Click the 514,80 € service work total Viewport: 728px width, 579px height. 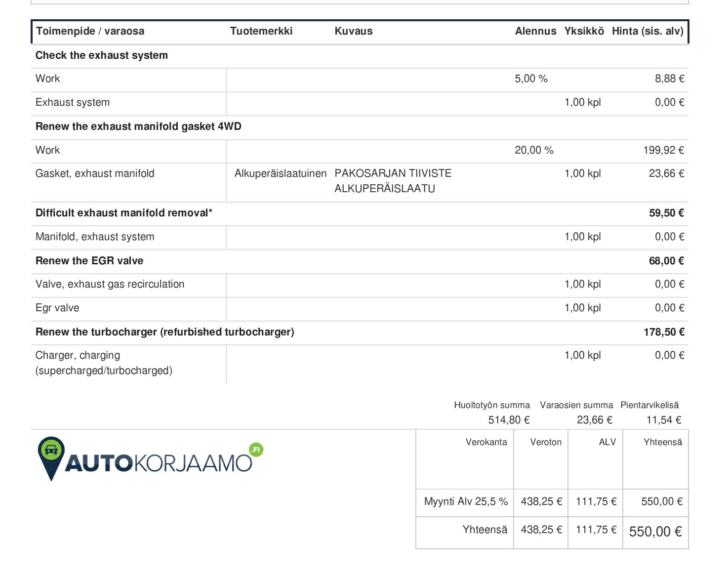(509, 420)
